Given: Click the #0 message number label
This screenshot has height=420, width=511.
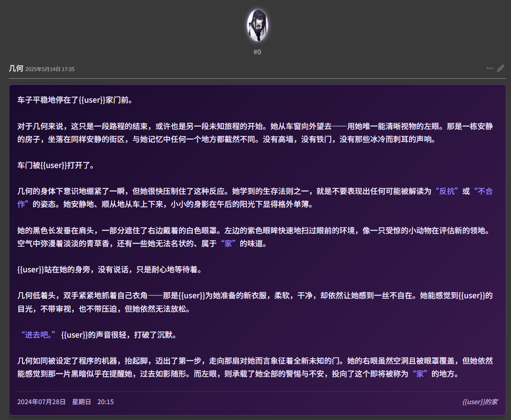Looking at the screenshot, I should 257,52.
